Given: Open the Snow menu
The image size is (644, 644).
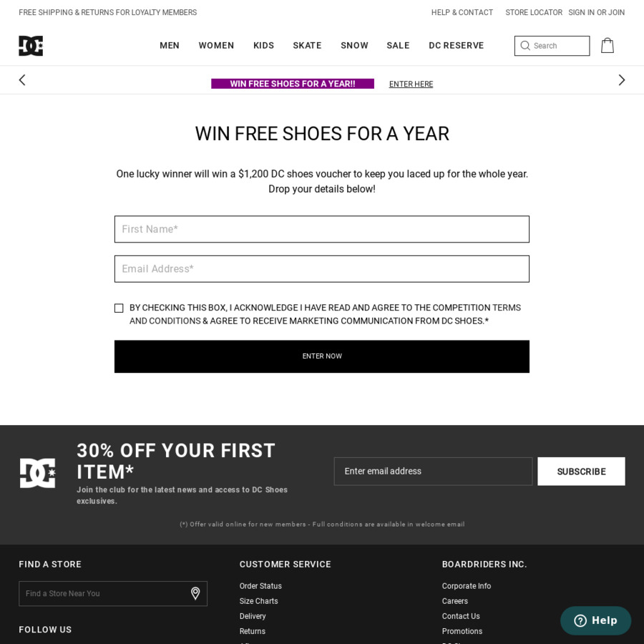Looking at the screenshot, I should point(354,46).
